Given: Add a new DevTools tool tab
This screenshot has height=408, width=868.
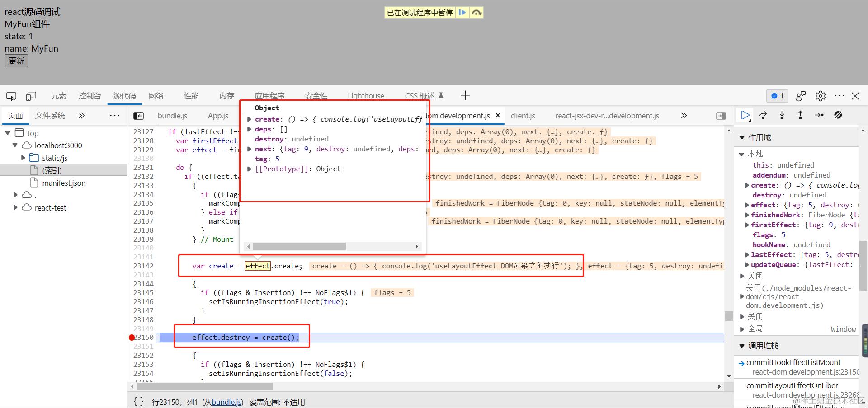Looking at the screenshot, I should pos(465,95).
